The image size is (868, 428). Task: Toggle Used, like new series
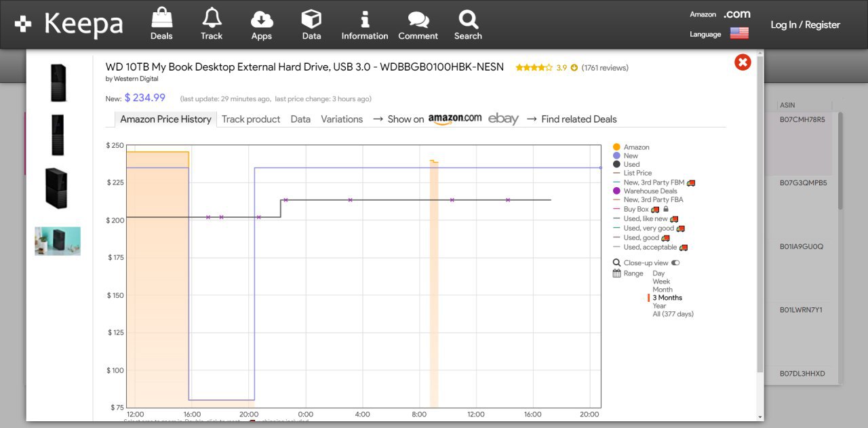(x=640, y=219)
